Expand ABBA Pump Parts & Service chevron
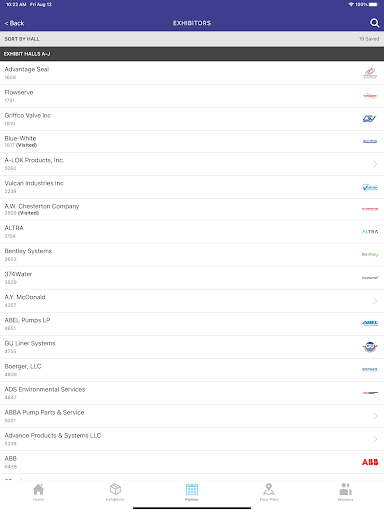 375,416
